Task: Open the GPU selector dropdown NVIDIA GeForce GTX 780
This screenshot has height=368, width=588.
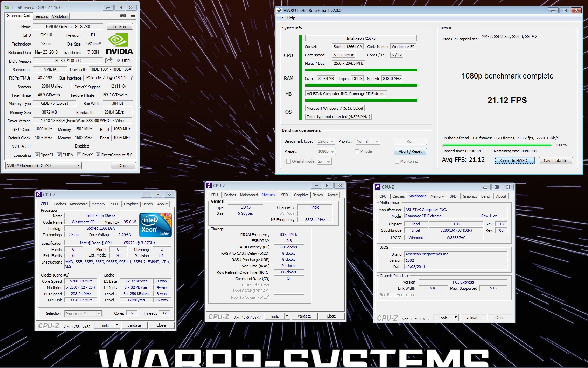Action: coord(43,166)
